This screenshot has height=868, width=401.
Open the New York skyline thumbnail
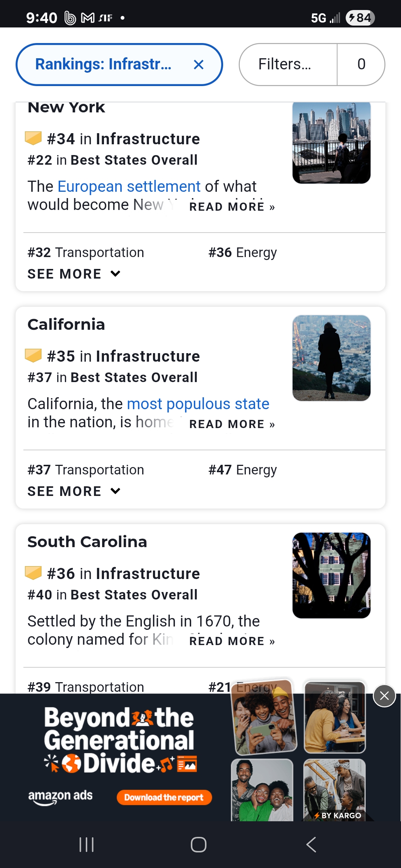tap(331, 143)
